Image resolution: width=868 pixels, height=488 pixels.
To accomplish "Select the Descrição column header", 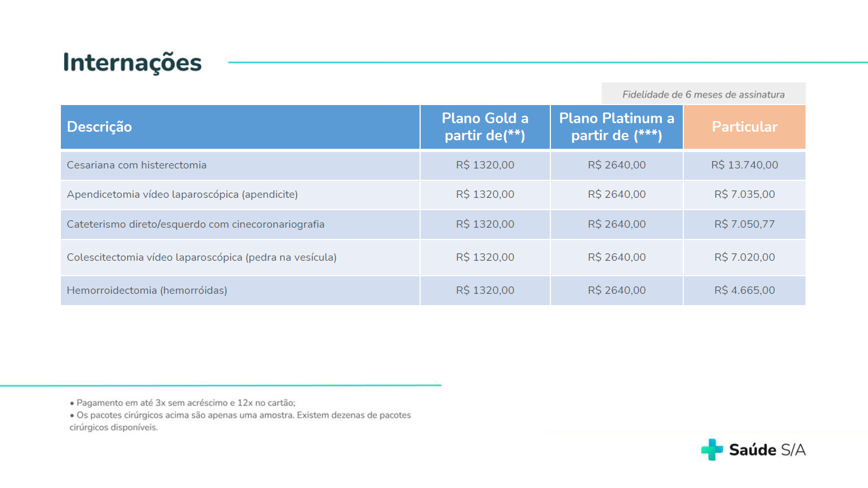I will (99, 127).
